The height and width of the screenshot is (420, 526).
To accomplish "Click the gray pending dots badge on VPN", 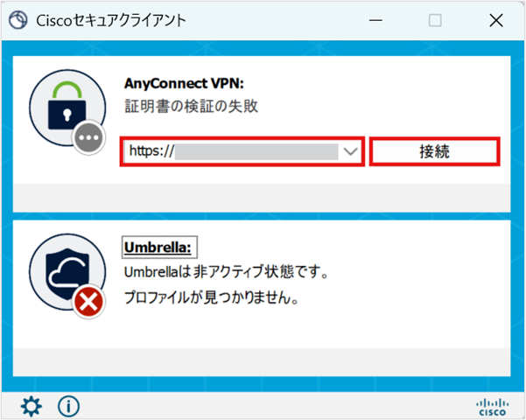I will coord(88,137).
